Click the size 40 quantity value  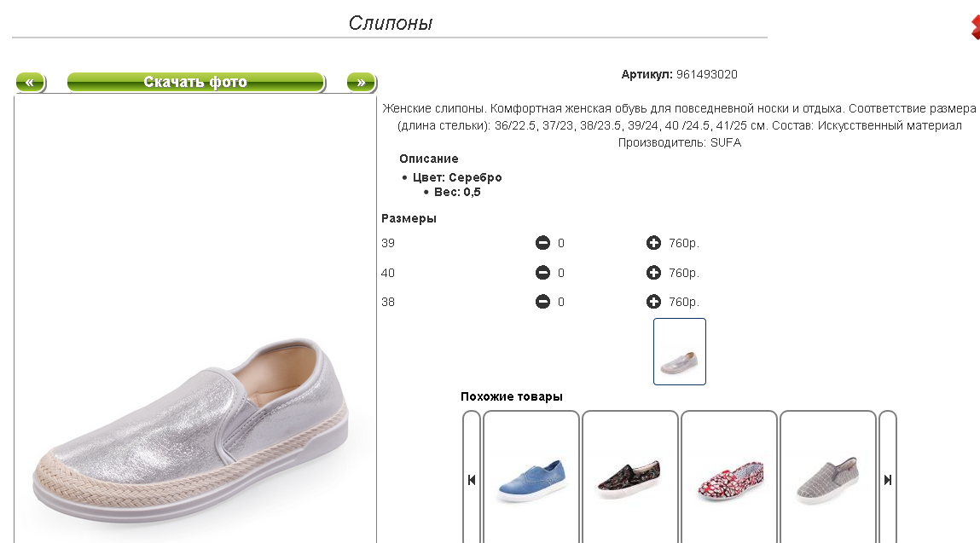click(561, 273)
